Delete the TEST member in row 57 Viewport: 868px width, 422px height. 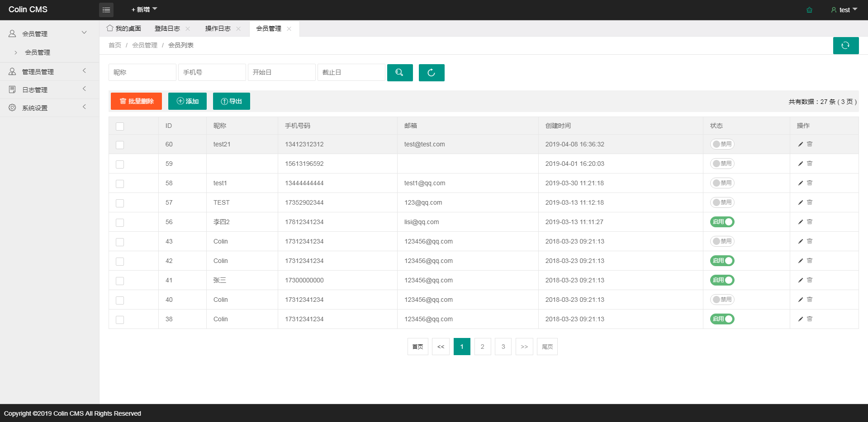point(810,202)
